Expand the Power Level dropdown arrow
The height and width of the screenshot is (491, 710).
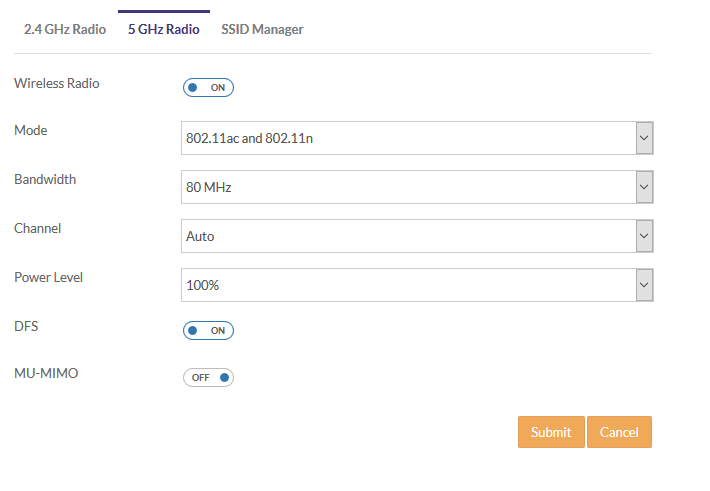point(644,285)
